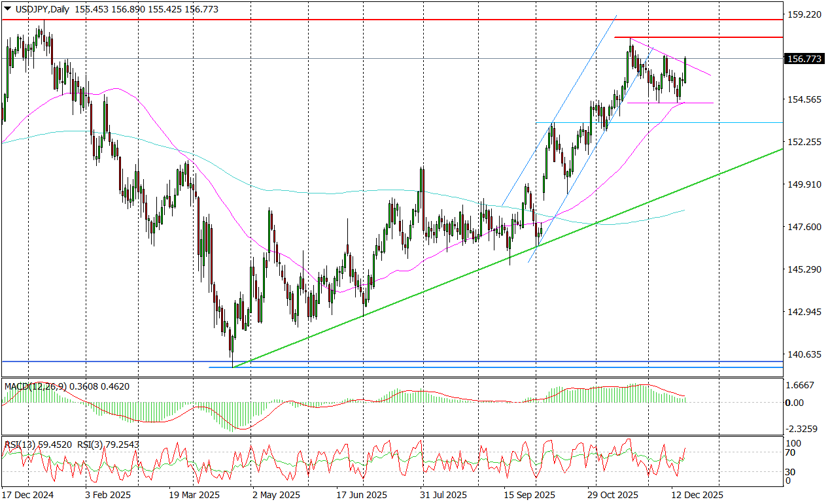The image size is (830, 504).
Task: Click the 17 Dec 2024 date label
Action: pyautogui.click(x=27, y=495)
